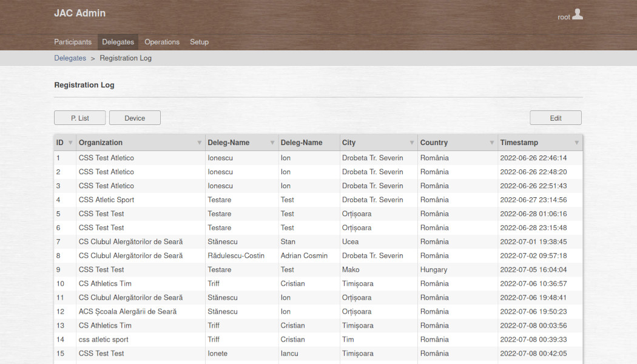637x364 pixels.
Task: Click the Edit button
Action: tap(555, 118)
